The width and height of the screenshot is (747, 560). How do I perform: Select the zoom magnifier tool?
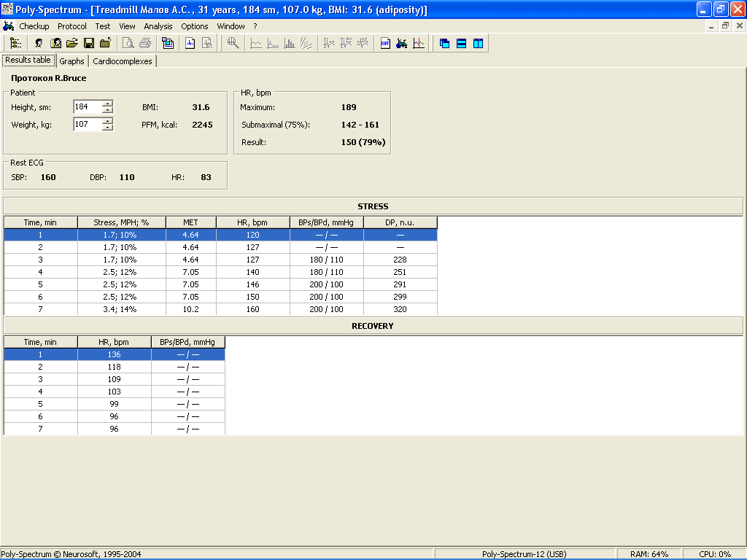[233, 43]
